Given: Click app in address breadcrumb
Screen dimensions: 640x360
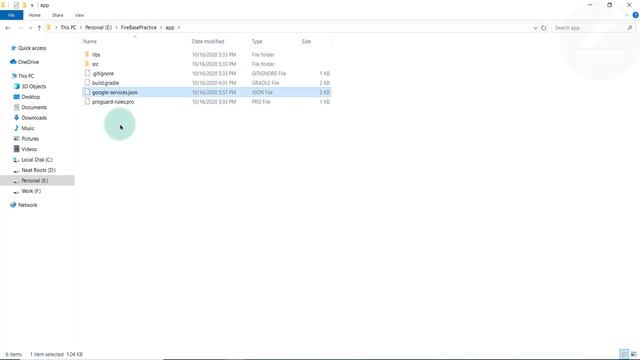Looking at the screenshot, I should pyautogui.click(x=170, y=28).
